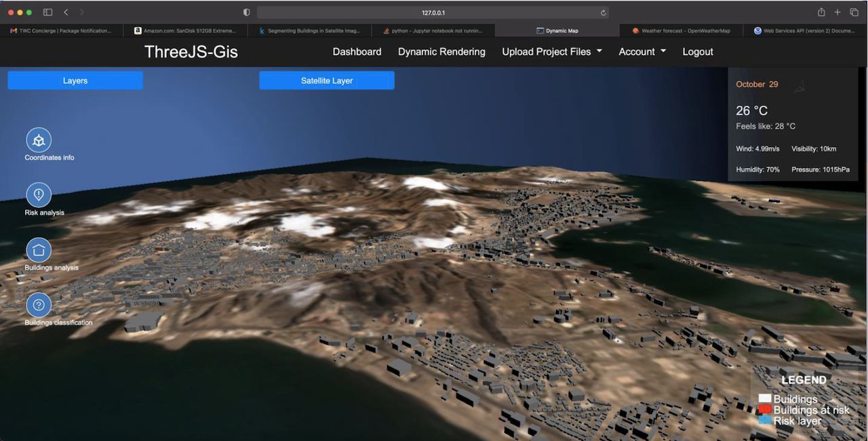This screenshot has height=441, width=868.
Task: Expand the Upload Project Files dropdown
Action: pyautogui.click(x=551, y=51)
